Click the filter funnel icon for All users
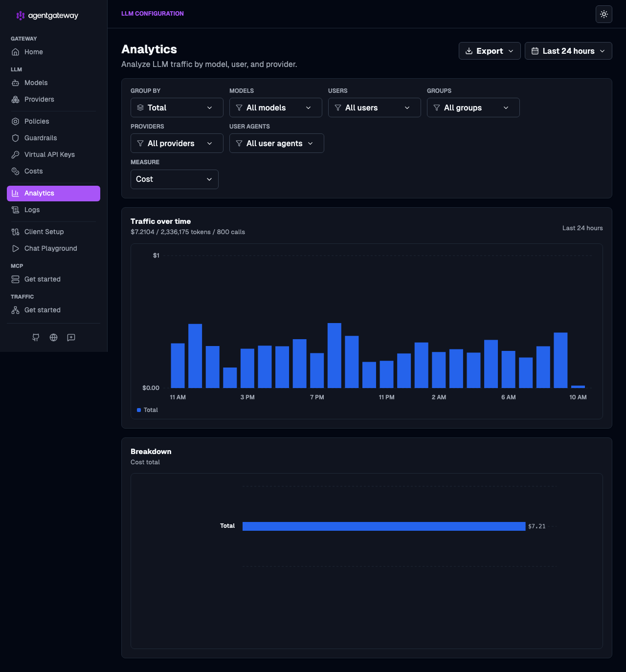The height and width of the screenshot is (672, 626). pyautogui.click(x=338, y=108)
